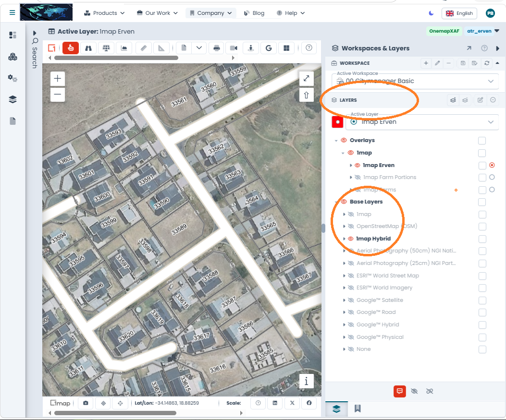Toggle visibility eye of Imap Erven layer
This screenshot has height=420, width=506.
coord(357,165)
